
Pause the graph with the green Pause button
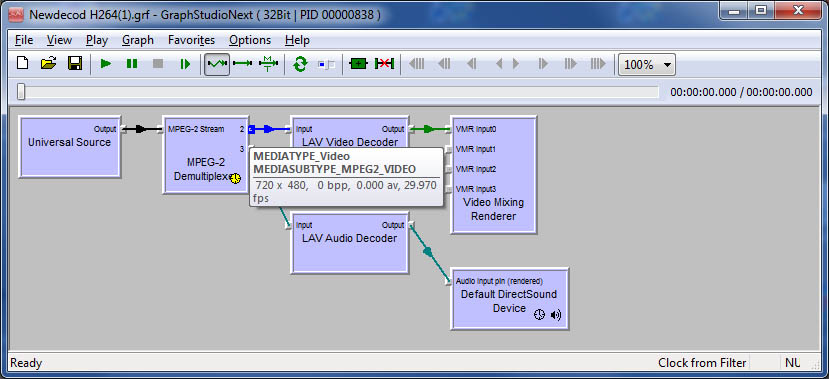pyautogui.click(x=132, y=64)
